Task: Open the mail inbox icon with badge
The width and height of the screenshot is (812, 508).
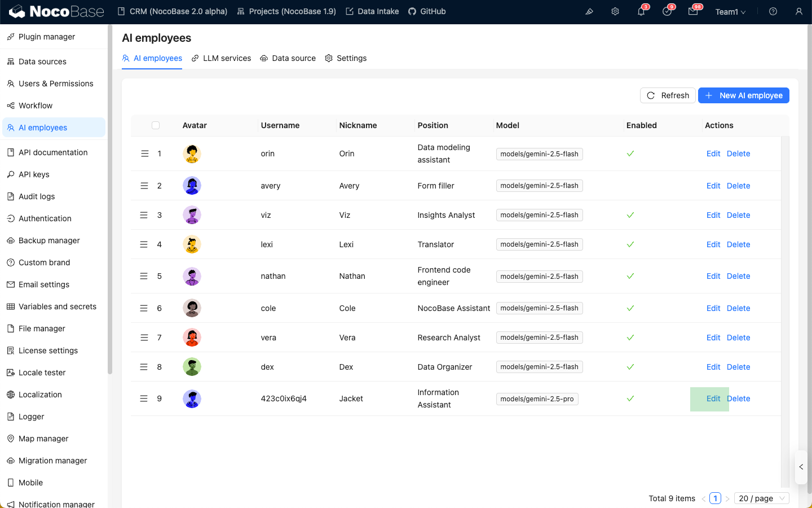Action: coord(693,11)
